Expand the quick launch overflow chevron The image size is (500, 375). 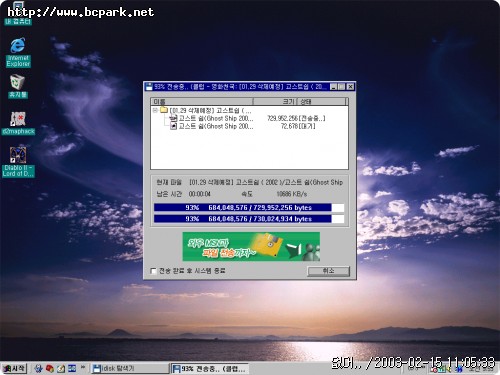click(x=83, y=367)
